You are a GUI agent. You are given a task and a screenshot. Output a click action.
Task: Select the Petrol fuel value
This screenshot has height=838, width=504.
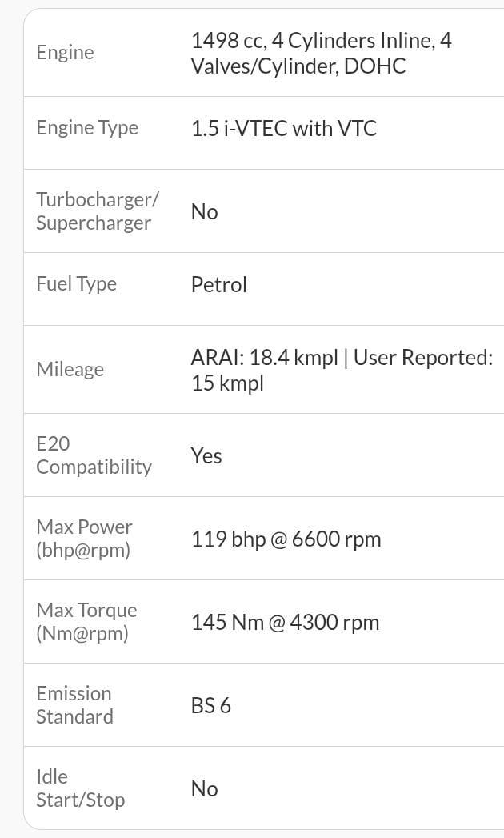(218, 285)
